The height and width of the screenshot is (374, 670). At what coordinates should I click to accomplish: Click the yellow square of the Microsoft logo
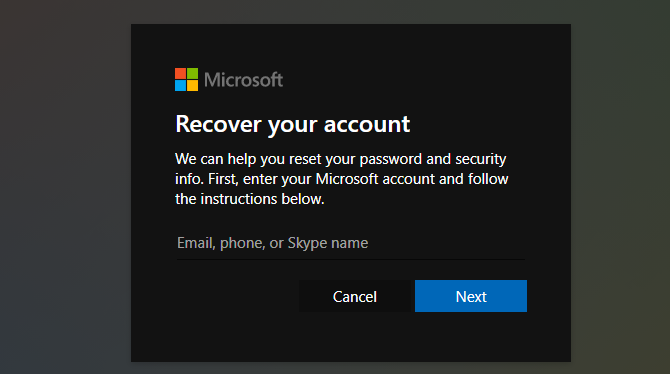click(x=192, y=85)
